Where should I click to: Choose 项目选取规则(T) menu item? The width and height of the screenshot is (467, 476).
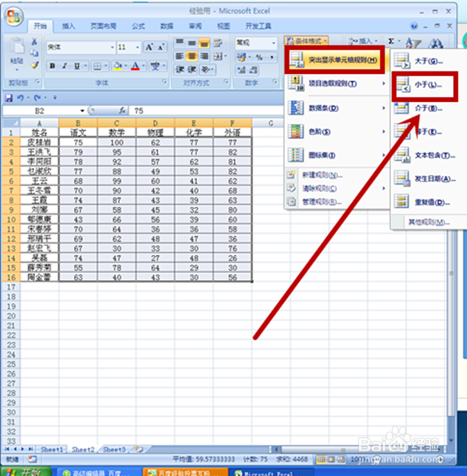pyautogui.click(x=337, y=83)
